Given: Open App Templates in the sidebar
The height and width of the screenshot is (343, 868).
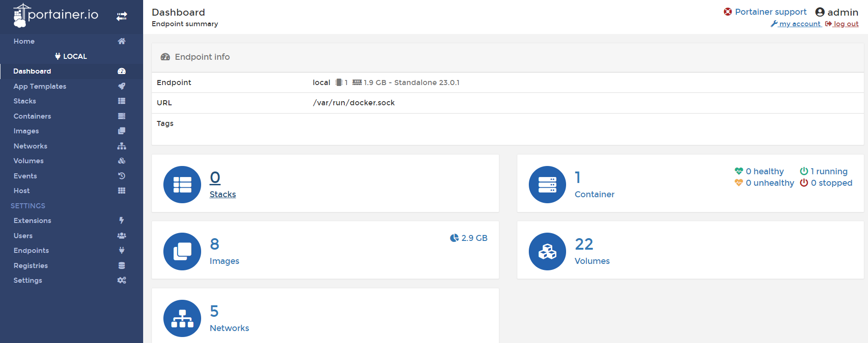Looking at the screenshot, I should [40, 86].
